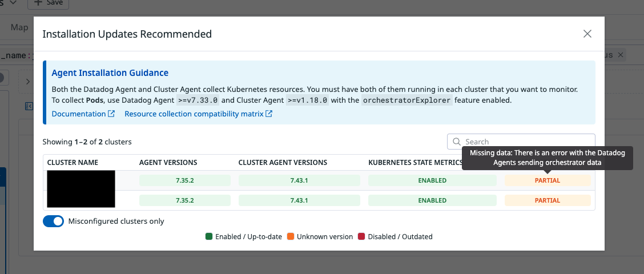644x274 pixels.
Task: Click red Disabled / Outdated legend swatch
Action: (361, 237)
